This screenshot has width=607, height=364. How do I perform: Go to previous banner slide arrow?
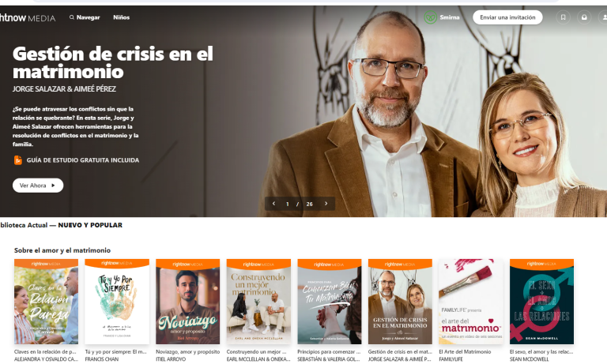pos(273,204)
